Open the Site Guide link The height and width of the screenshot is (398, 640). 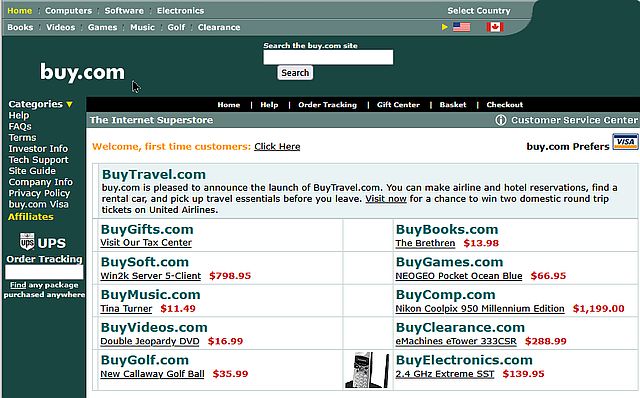coord(32,171)
